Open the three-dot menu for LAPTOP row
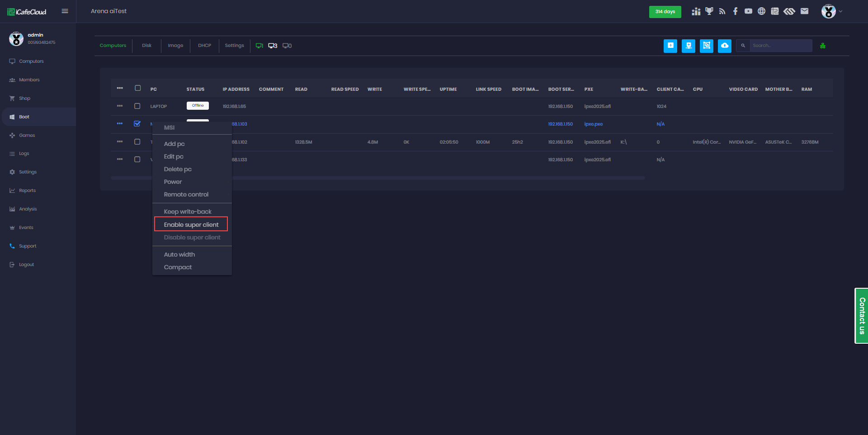Image resolution: width=868 pixels, height=435 pixels. [x=120, y=106]
